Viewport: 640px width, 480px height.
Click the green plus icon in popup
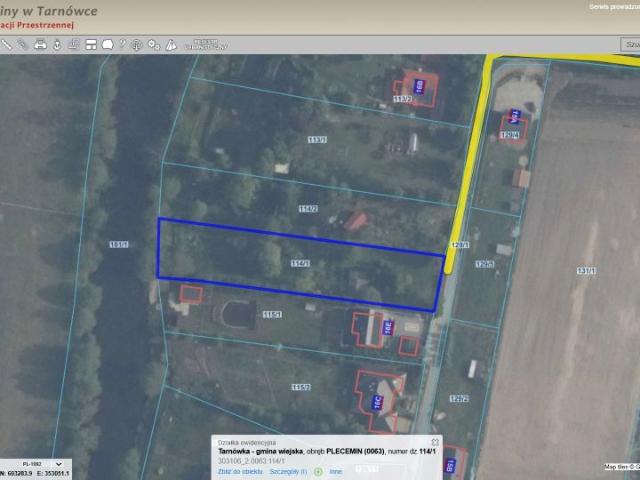(x=318, y=470)
